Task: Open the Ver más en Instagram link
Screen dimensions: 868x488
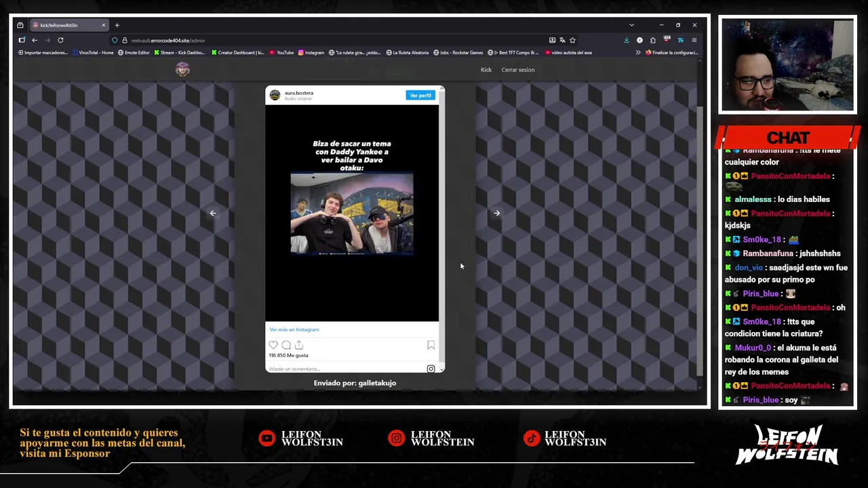Action: tap(294, 329)
